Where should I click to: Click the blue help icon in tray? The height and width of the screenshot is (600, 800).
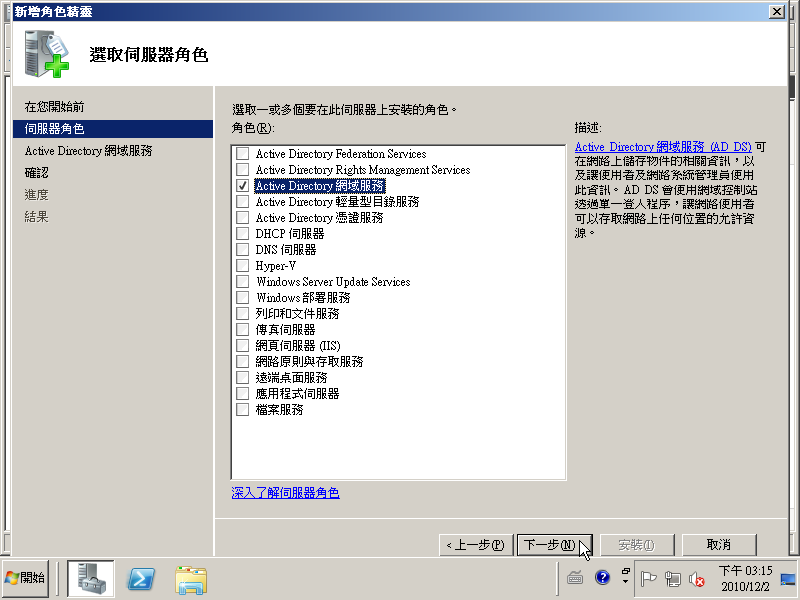tap(603, 578)
